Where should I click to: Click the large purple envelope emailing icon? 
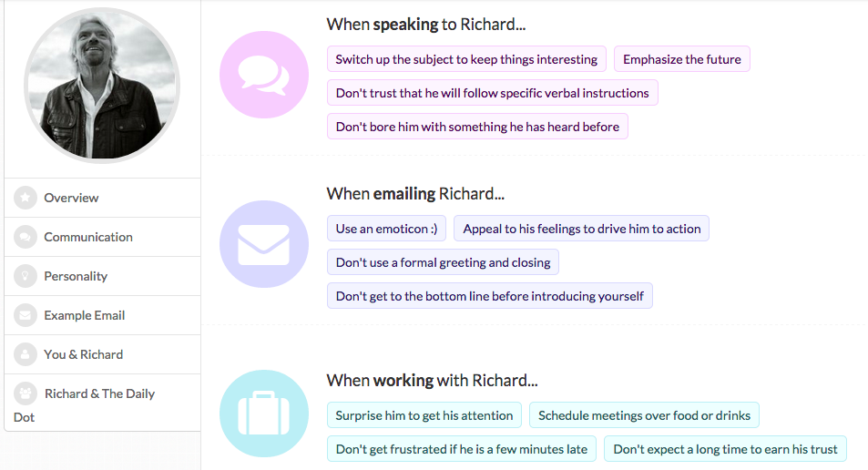click(x=264, y=244)
